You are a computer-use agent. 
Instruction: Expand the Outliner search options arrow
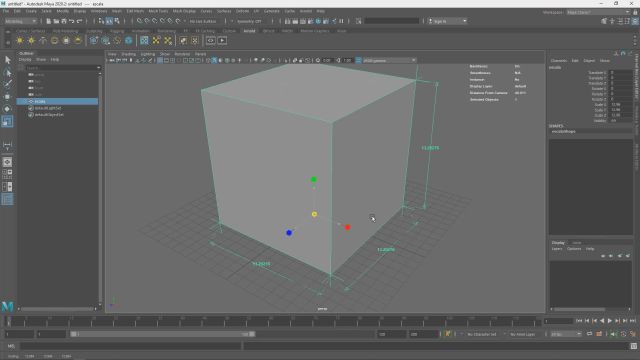point(98,68)
